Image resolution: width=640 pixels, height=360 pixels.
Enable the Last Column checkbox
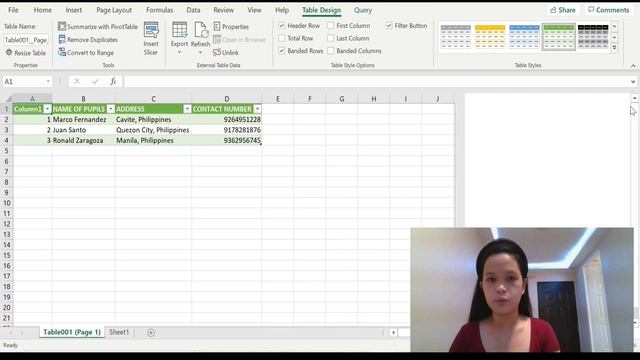pyautogui.click(x=331, y=38)
